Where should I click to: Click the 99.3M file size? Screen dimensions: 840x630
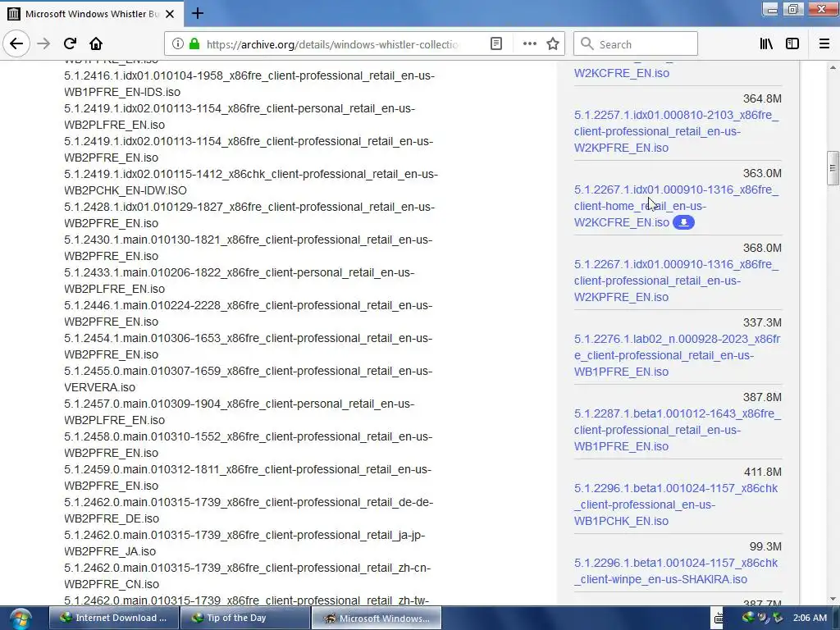765,546
